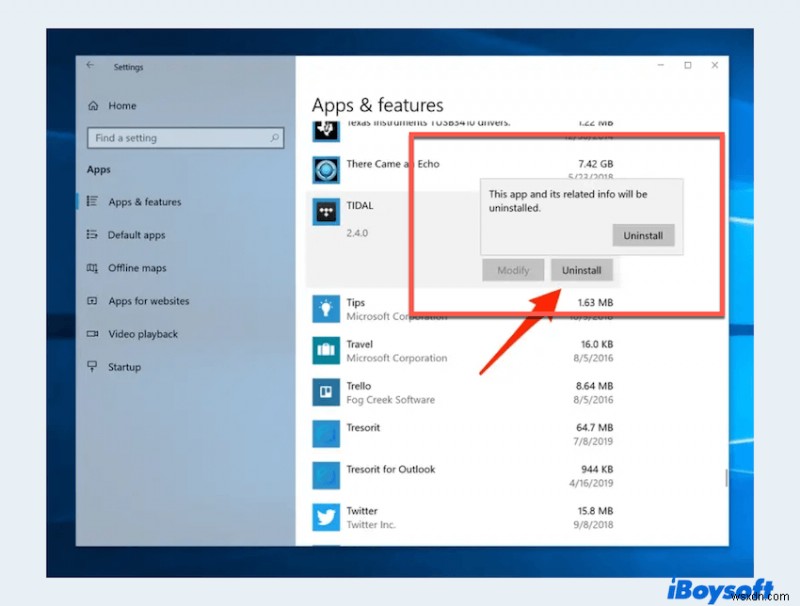Select There Came an Echo entry name
The image size is (800, 606).
pyautogui.click(x=393, y=164)
